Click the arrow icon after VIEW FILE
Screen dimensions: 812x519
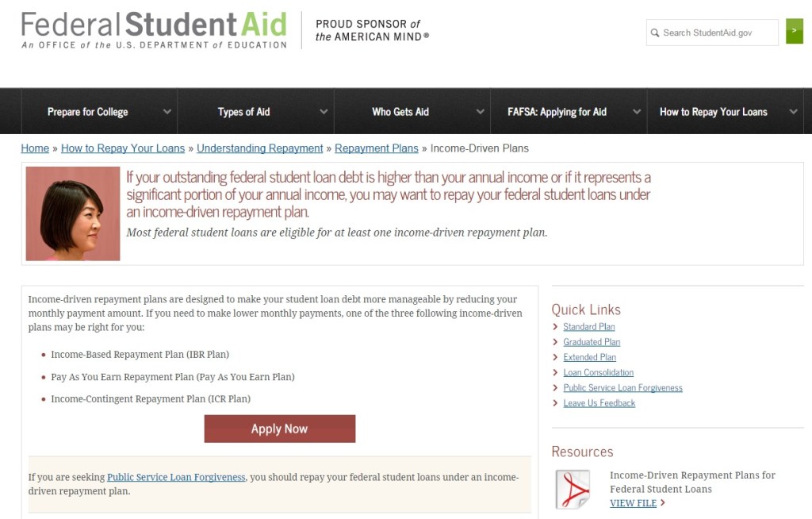point(661,503)
